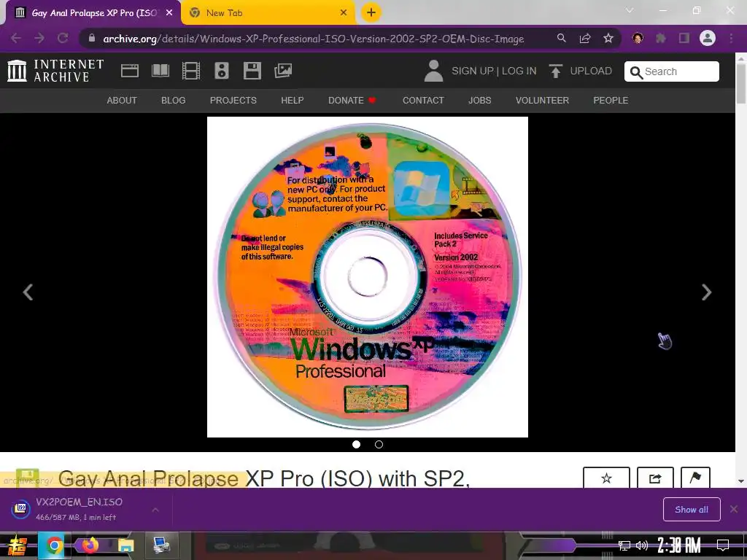Image resolution: width=747 pixels, height=560 pixels.
Task: Toggle the browser side panel icon
Action: (684, 38)
